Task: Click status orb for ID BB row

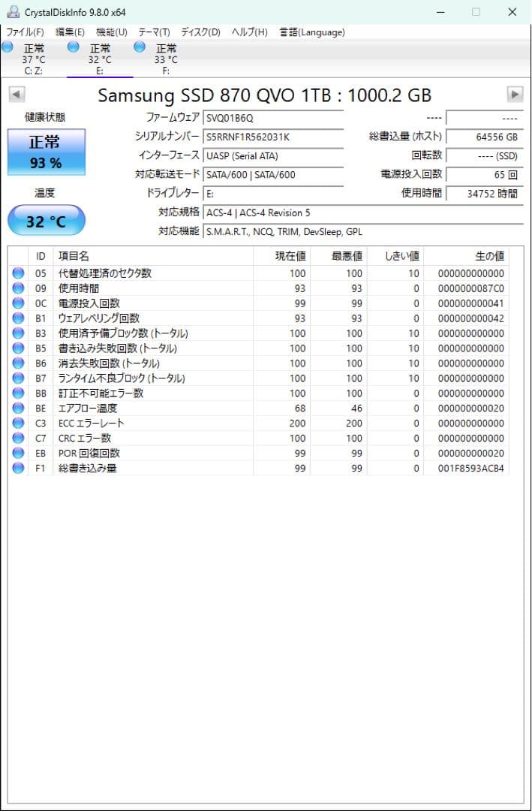Action: [19, 393]
